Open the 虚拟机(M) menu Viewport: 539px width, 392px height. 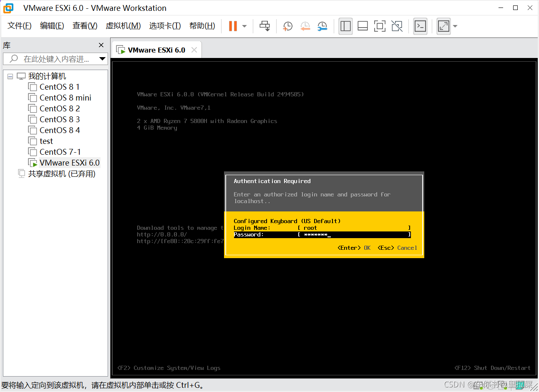(x=123, y=26)
